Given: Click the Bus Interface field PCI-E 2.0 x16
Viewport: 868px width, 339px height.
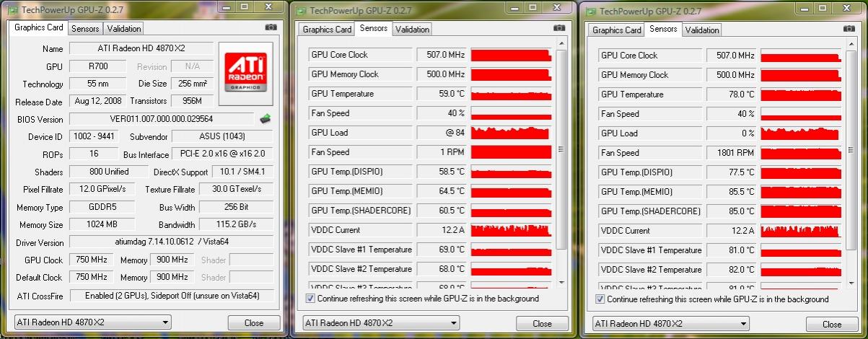Looking at the screenshot, I should [x=223, y=154].
